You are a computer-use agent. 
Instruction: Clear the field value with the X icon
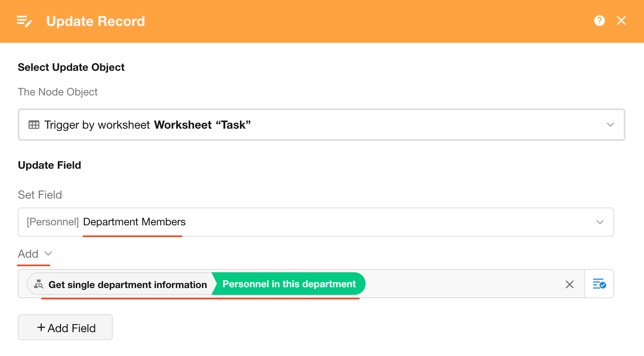tap(570, 284)
